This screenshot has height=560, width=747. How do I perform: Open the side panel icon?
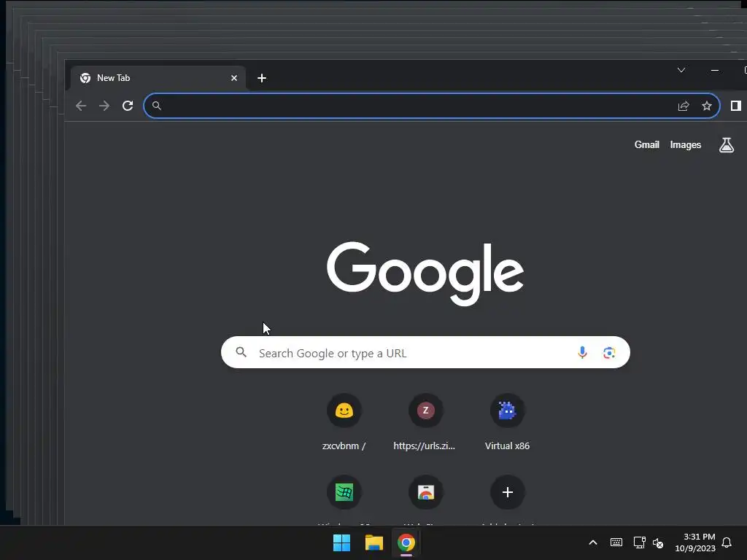[736, 106]
